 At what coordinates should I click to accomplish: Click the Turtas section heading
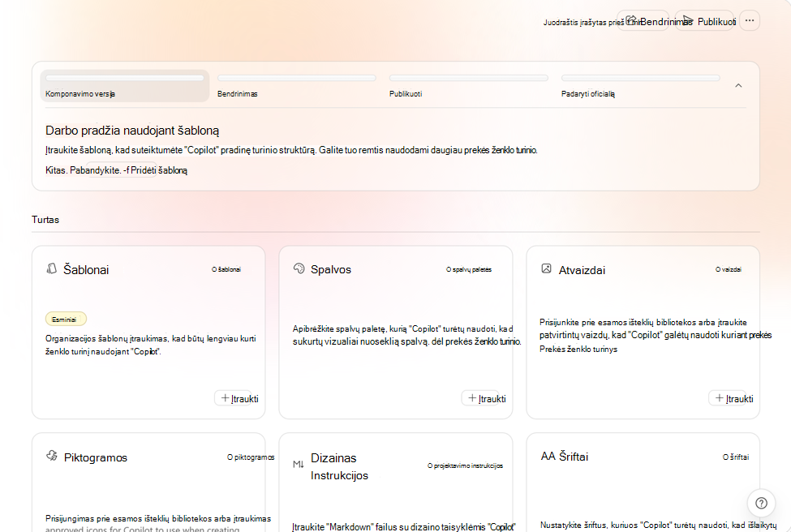click(45, 219)
